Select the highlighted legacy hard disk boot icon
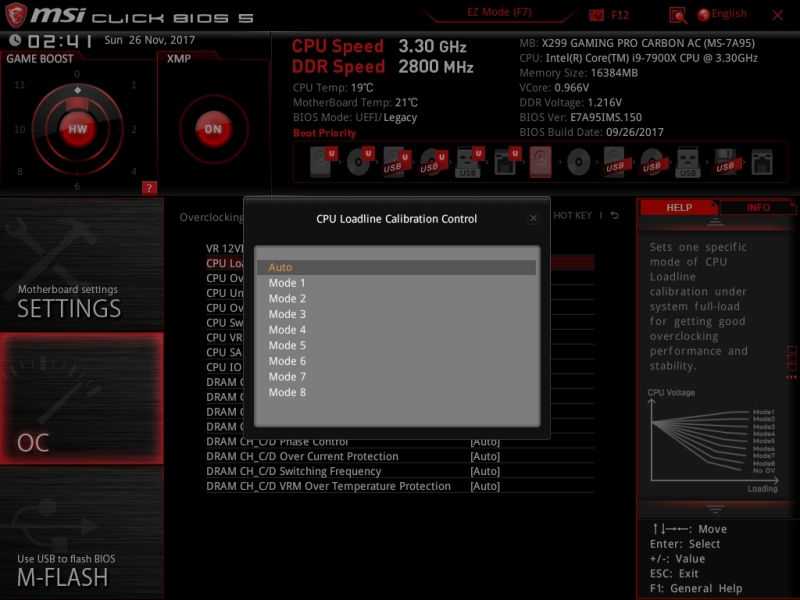The height and width of the screenshot is (600, 800). point(541,162)
